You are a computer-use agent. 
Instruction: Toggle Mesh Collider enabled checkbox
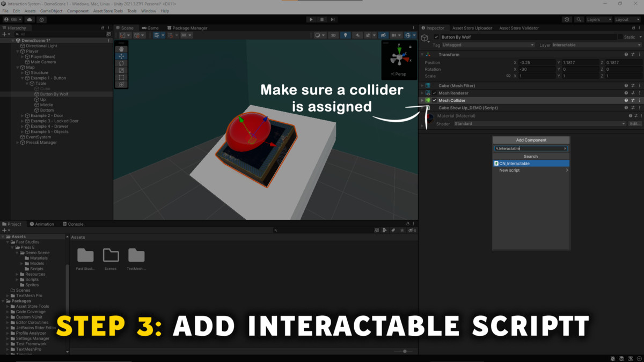click(x=435, y=100)
